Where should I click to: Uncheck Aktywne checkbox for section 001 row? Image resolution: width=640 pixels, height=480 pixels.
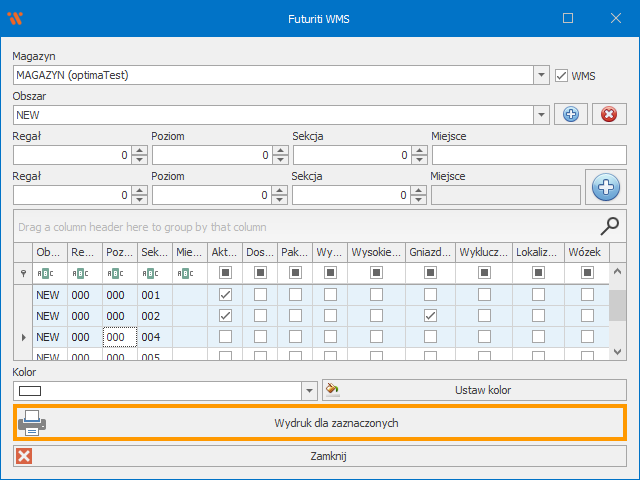(x=225, y=295)
